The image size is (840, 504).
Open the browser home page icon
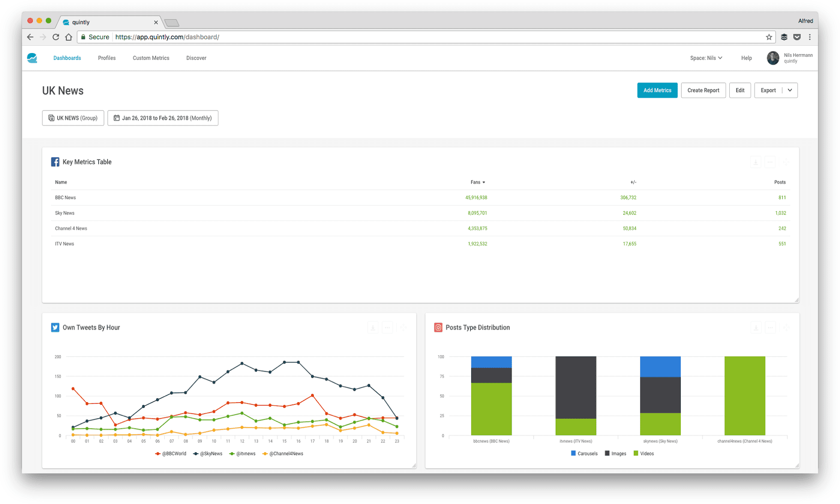click(69, 37)
